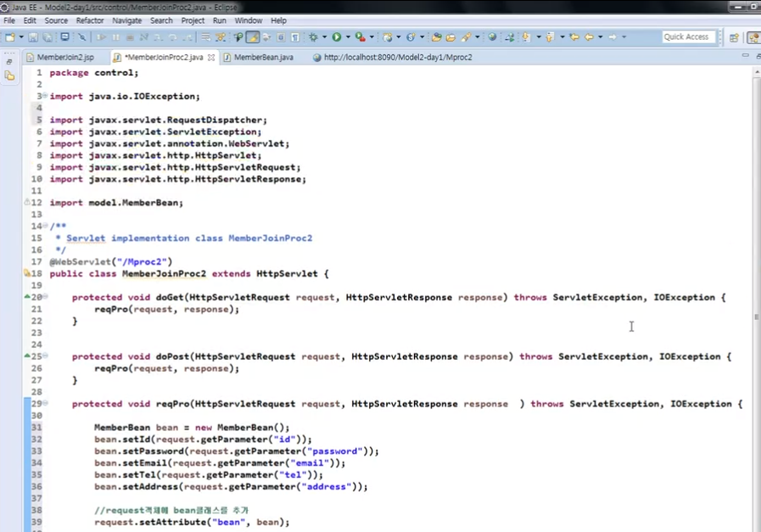Open the Edit menu
Image resolution: width=761 pixels, height=532 pixels.
[x=30, y=20]
